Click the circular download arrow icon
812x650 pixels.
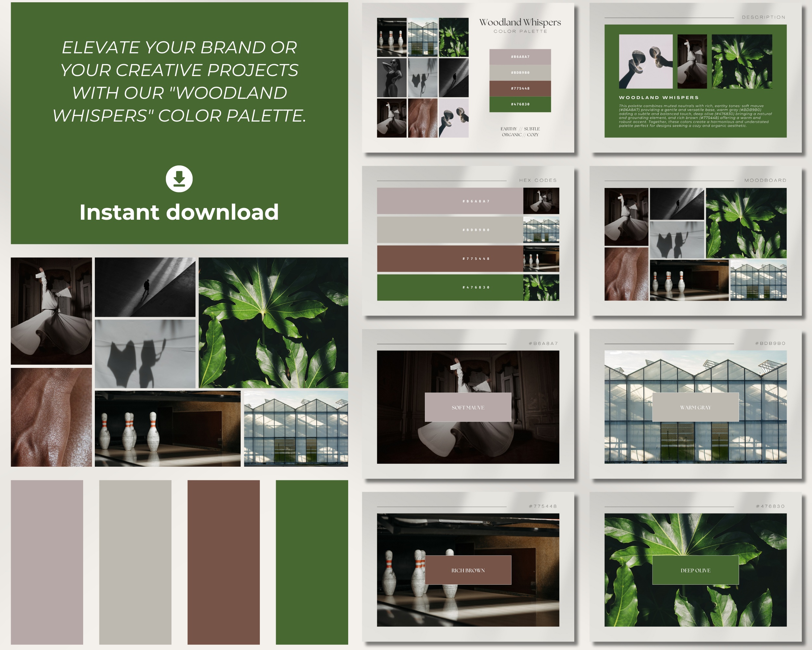(x=179, y=179)
